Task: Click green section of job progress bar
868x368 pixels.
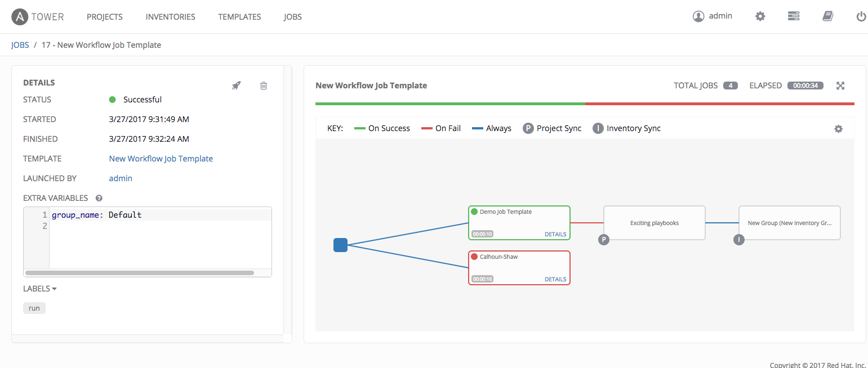Action: click(x=450, y=104)
